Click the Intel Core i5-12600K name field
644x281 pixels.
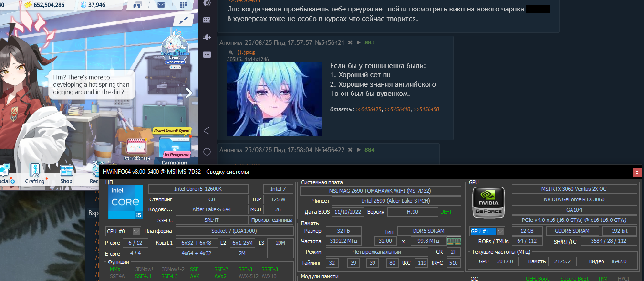pyautogui.click(x=198, y=189)
